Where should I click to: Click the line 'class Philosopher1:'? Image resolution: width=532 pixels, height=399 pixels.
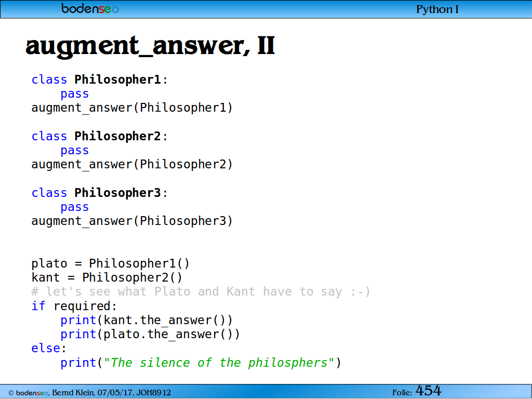click(x=99, y=79)
